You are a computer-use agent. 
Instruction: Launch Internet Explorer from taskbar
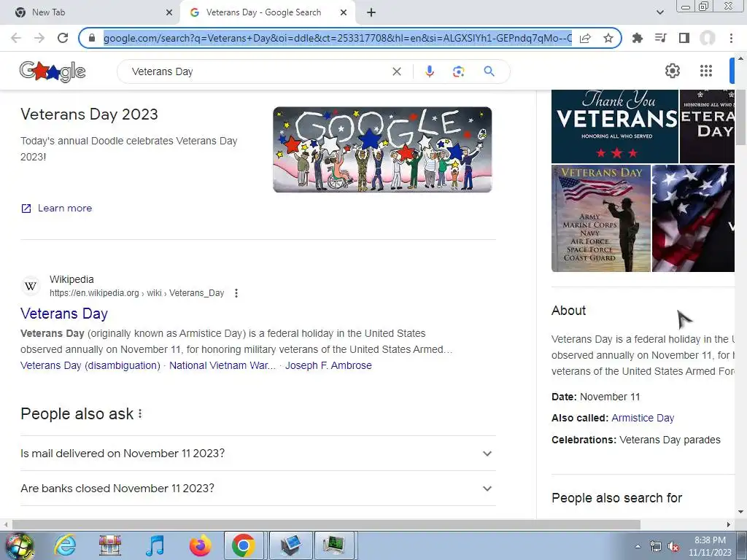(65, 545)
